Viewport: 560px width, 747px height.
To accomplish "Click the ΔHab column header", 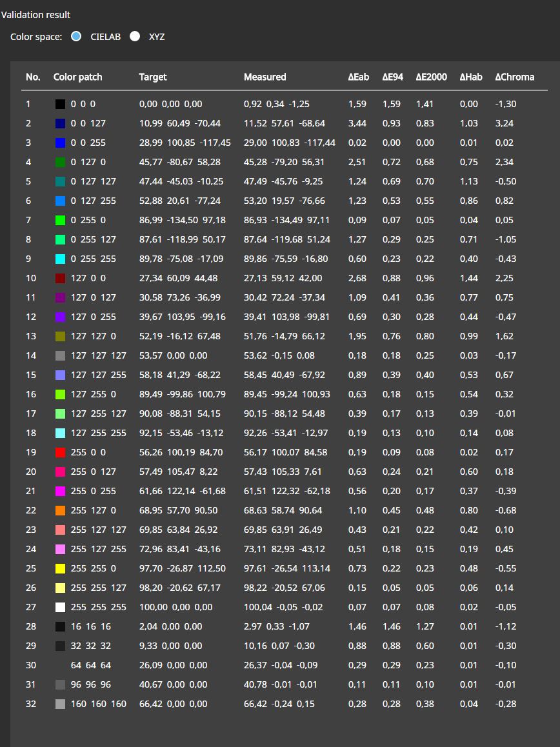I will pos(471,77).
